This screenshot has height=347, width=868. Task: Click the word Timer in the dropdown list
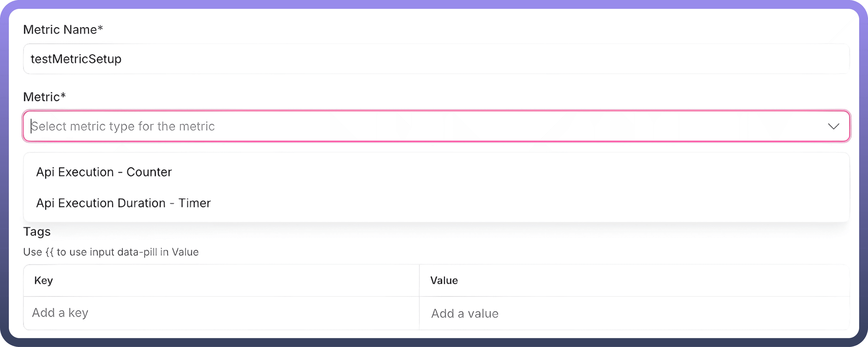pyautogui.click(x=194, y=203)
